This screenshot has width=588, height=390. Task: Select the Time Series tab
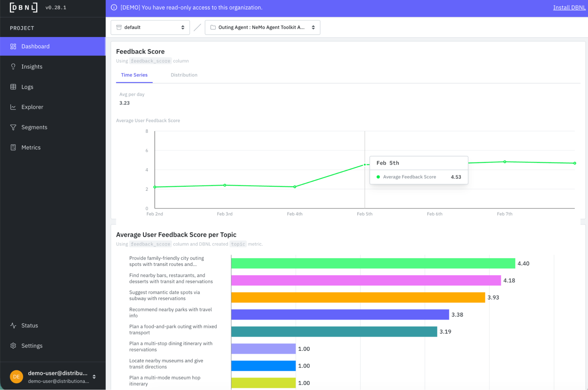point(134,75)
